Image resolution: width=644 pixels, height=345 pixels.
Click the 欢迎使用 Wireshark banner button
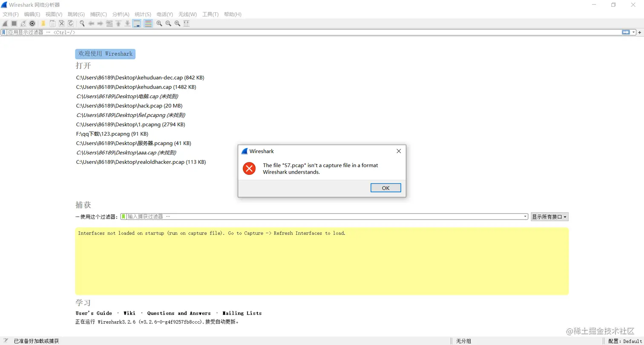pos(105,54)
